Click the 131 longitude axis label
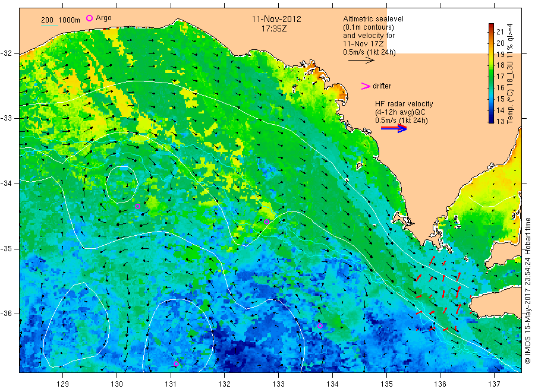Viewport: 535px width, 392px height. 171,384
